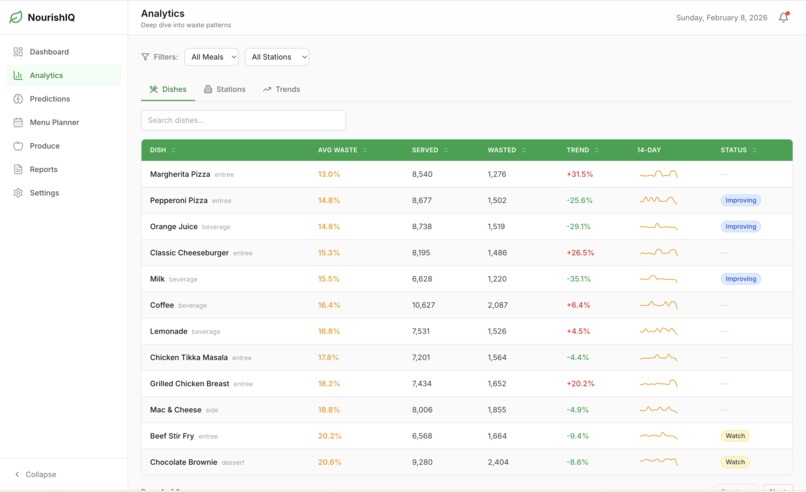806x492 pixels.
Task: Click the Dashboard grid icon in sidebar
Action: click(x=18, y=51)
